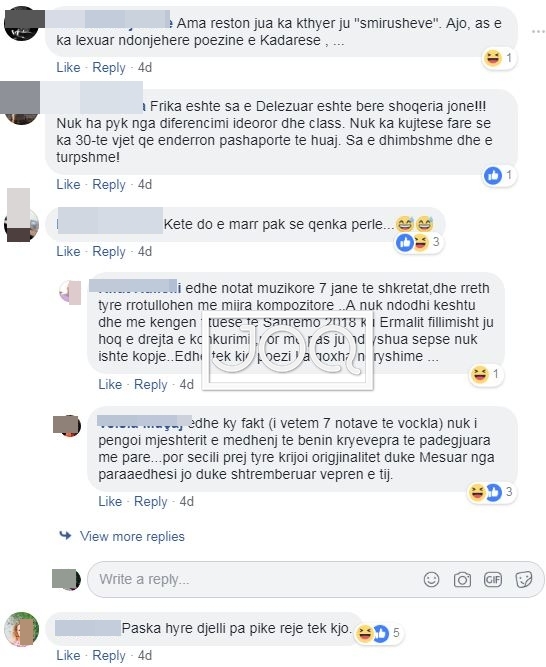The width and height of the screenshot is (546, 667).
Task: Open the emoji picker in reply box
Action: [431, 579]
